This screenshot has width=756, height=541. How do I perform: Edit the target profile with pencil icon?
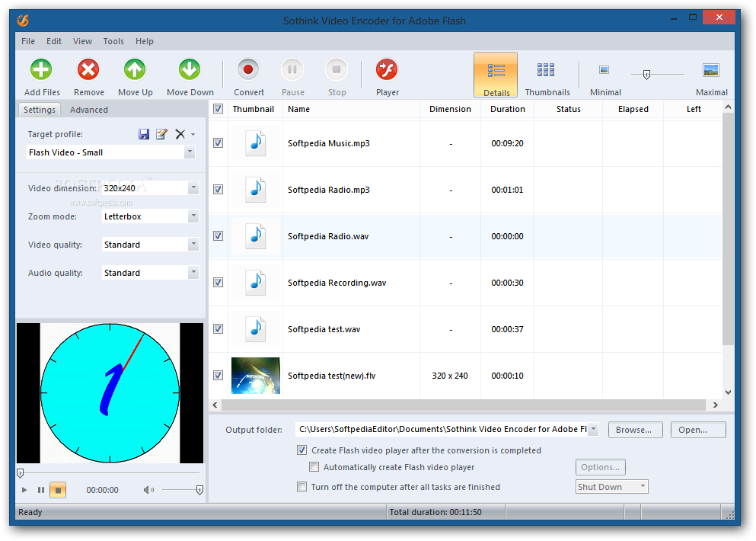161,134
